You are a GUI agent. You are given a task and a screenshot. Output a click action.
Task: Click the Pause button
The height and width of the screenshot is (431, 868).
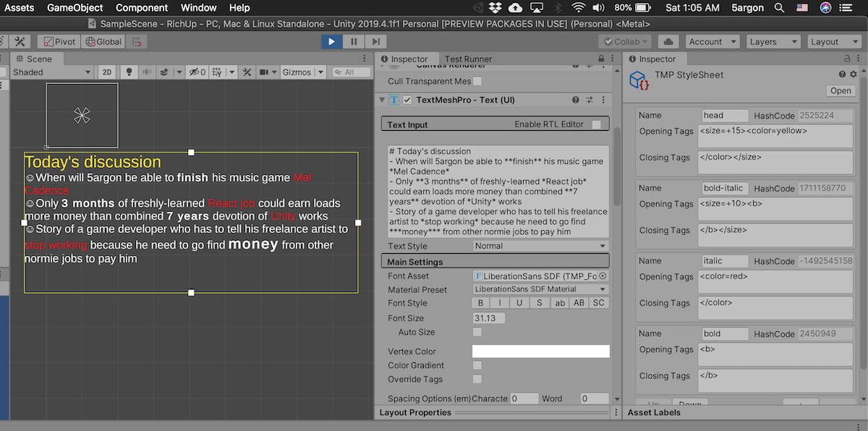coord(354,42)
